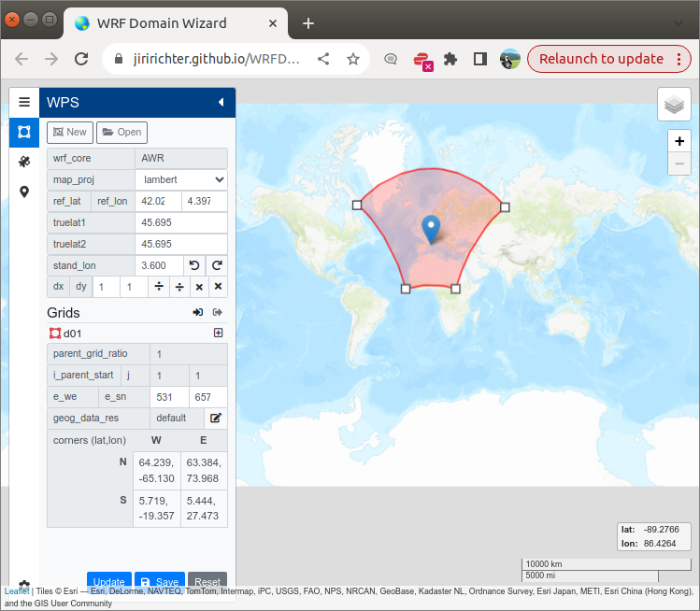Open the map_proj lambert dropdown
Screen dimensions: 700x611
click(x=181, y=179)
